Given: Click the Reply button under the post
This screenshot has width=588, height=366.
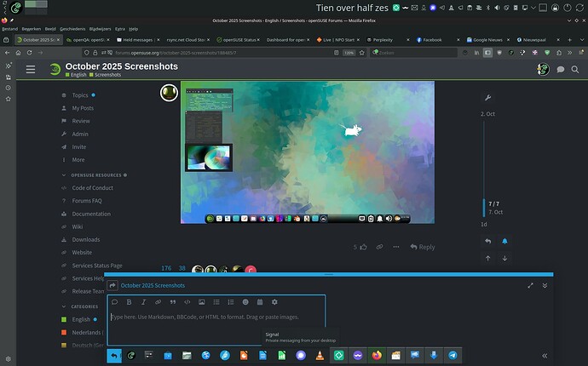Looking at the screenshot, I should [x=422, y=247].
